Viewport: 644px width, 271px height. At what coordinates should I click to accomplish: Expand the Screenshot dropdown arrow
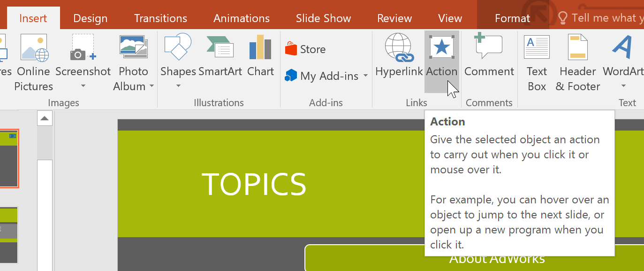[x=83, y=86]
